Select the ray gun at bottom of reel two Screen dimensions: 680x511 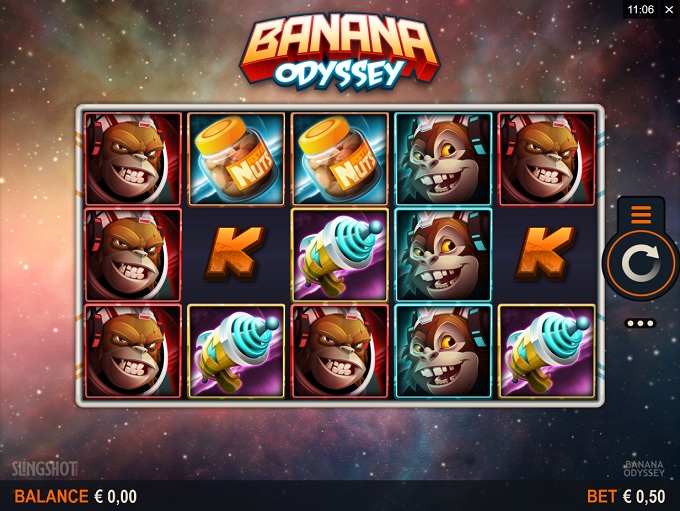pos(236,351)
